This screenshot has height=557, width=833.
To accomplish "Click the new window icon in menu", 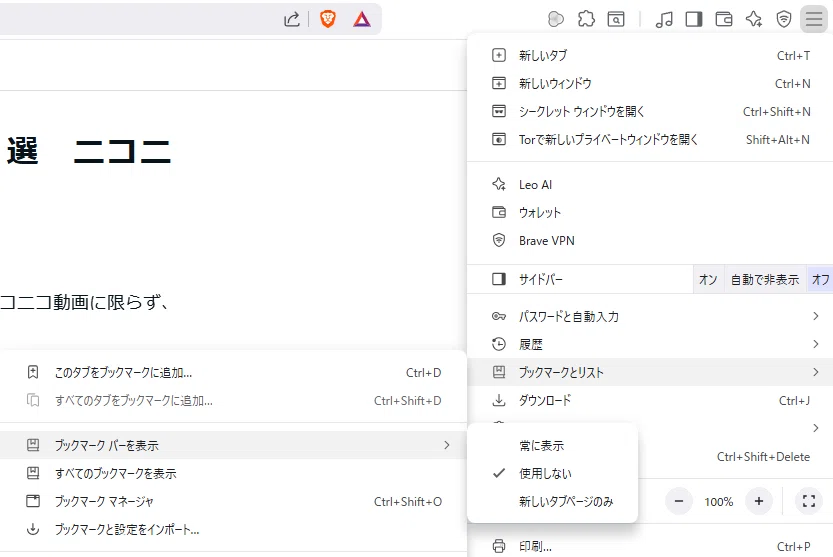I will (x=499, y=83).
